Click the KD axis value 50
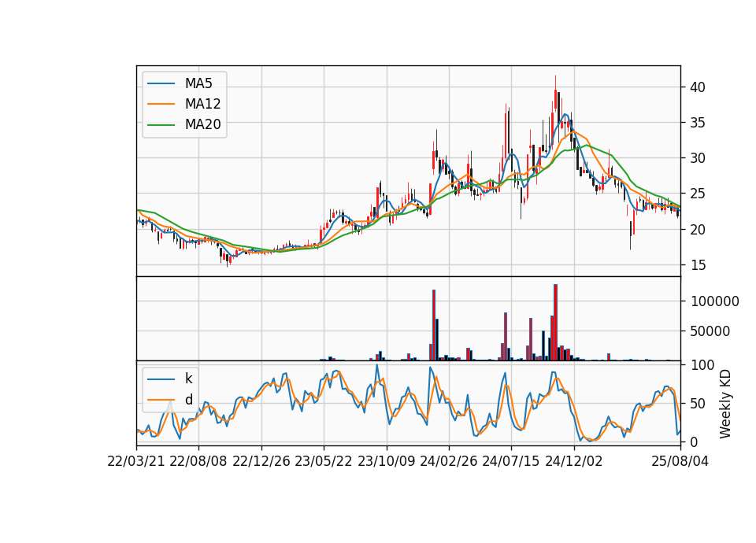756x543 pixels. (699, 404)
